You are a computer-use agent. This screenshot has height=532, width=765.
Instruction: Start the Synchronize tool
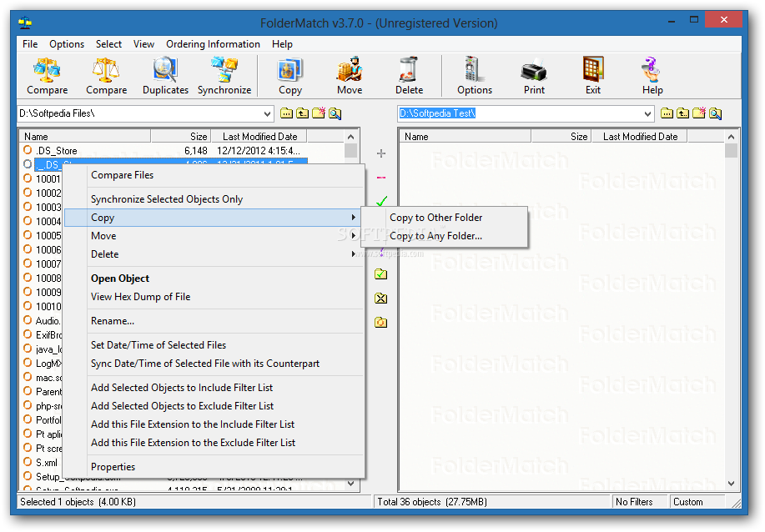coord(224,76)
